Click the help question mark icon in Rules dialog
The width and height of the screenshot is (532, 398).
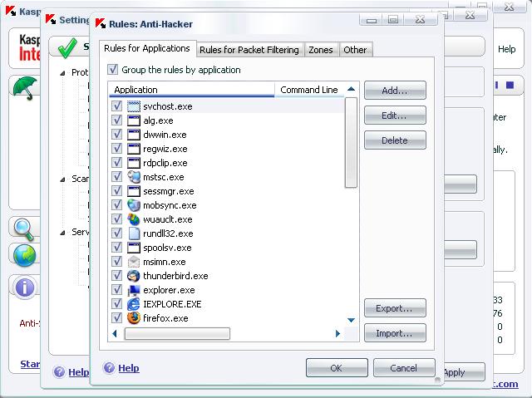click(x=109, y=368)
